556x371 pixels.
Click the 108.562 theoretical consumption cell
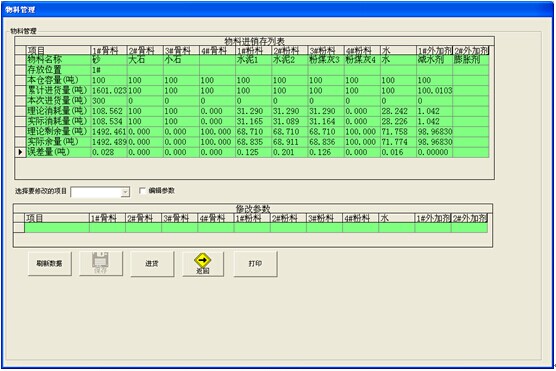click(109, 111)
